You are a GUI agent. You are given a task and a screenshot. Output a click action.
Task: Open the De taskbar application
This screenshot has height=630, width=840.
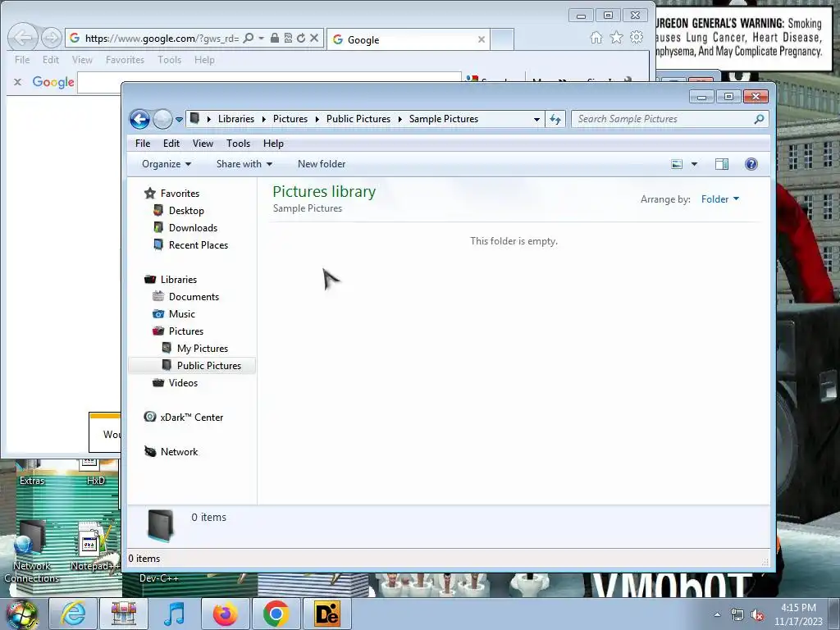pyautogui.click(x=326, y=614)
